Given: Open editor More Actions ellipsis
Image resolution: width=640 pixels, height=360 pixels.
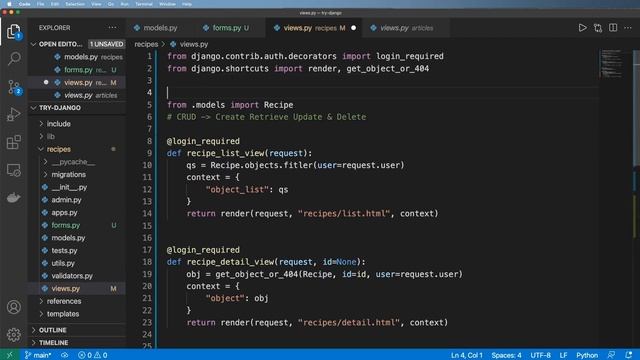Looking at the screenshot, I should [x=628, y=28].
